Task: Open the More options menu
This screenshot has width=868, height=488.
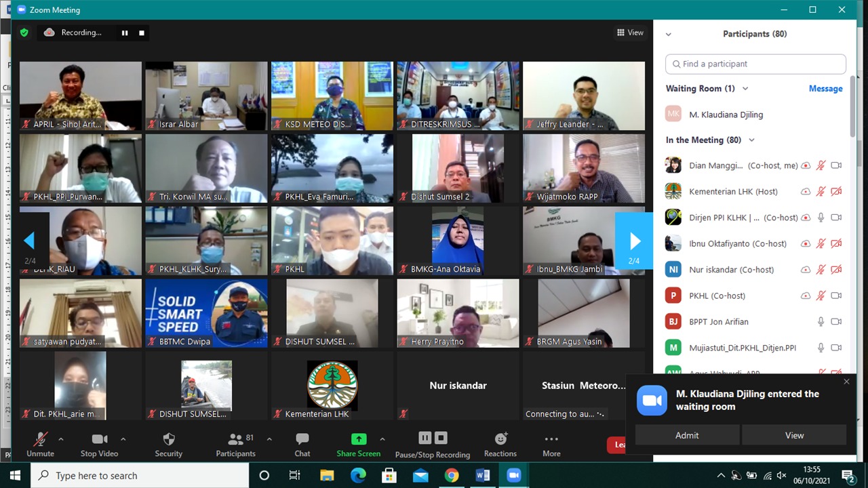Action: tap(551, 439)
